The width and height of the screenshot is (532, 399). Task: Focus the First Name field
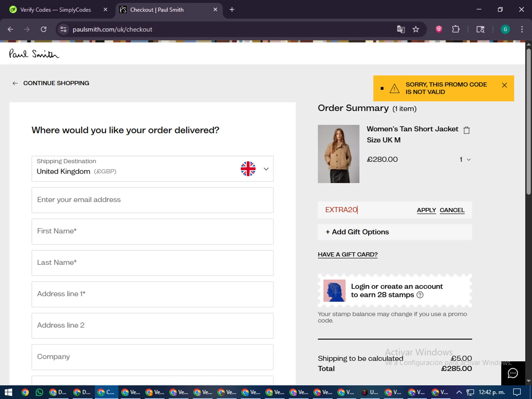[x=153, y=232]
